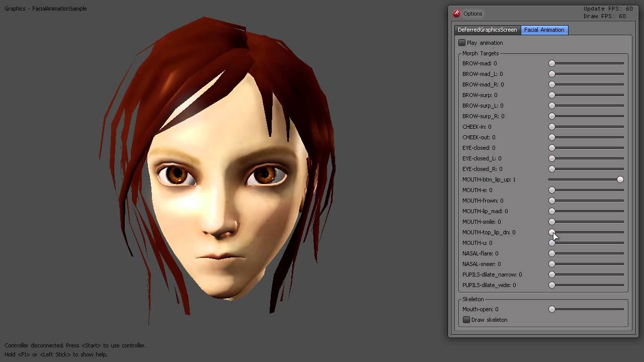Click the 'MOUTH-btm_lip_up: 1' label
644x362 pixels.
click(489, 179)
